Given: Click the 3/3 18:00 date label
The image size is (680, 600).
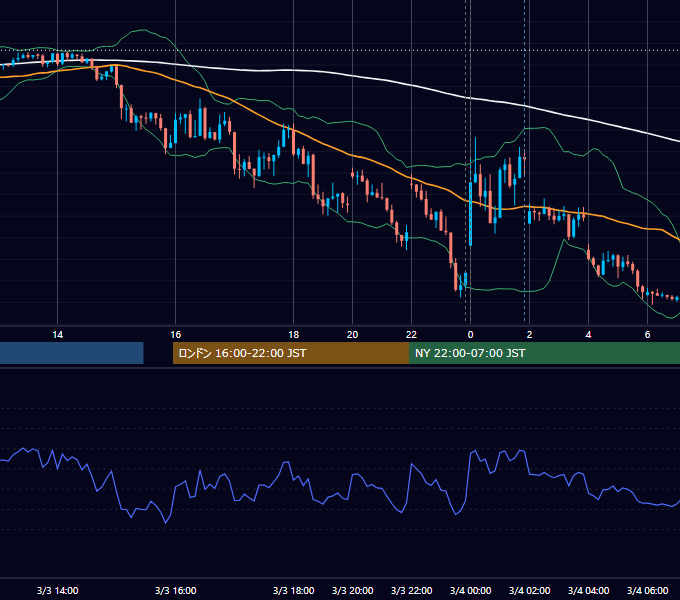Looking at the screenshot, I should click(294, 590).
